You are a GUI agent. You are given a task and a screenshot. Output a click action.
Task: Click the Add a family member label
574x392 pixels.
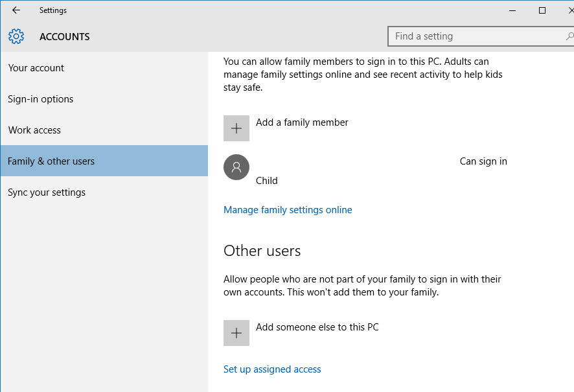coord(302,122)
